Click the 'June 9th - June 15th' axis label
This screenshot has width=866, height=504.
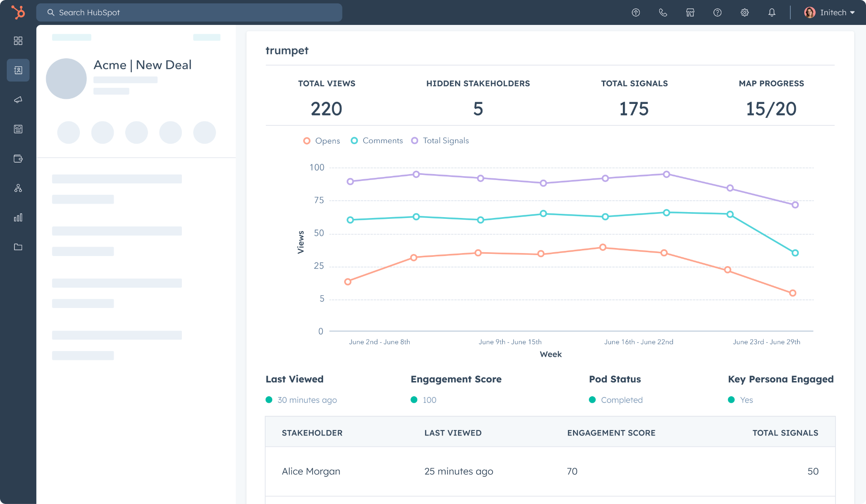click(x=510, y=342)
